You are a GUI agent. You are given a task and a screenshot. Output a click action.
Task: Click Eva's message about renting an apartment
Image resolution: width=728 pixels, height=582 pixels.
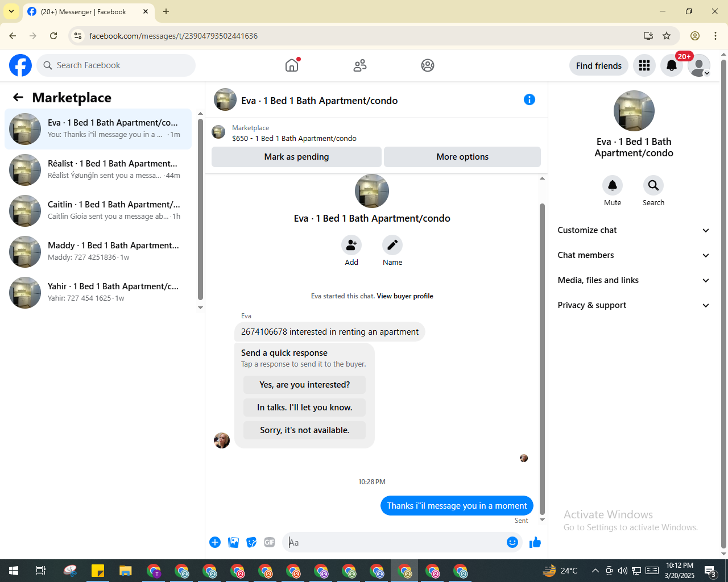pos(330,332)
